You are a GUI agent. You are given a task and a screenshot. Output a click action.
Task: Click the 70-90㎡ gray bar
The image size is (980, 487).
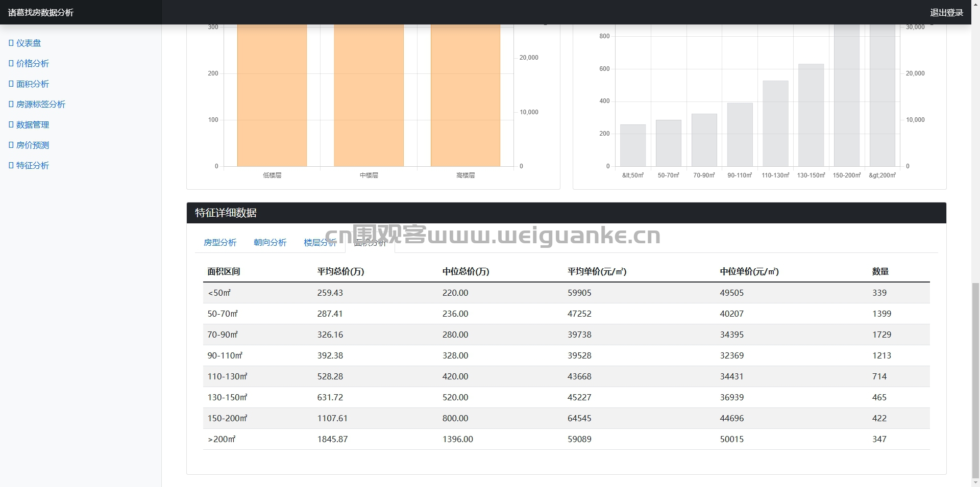click(x=704, y=140)
